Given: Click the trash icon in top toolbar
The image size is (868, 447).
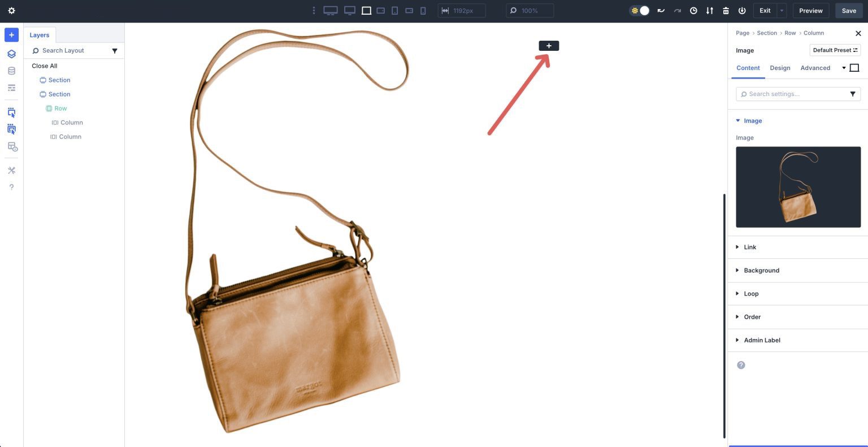Looking at the screenshot, I should pyautogui.click(x=726, y=10).
